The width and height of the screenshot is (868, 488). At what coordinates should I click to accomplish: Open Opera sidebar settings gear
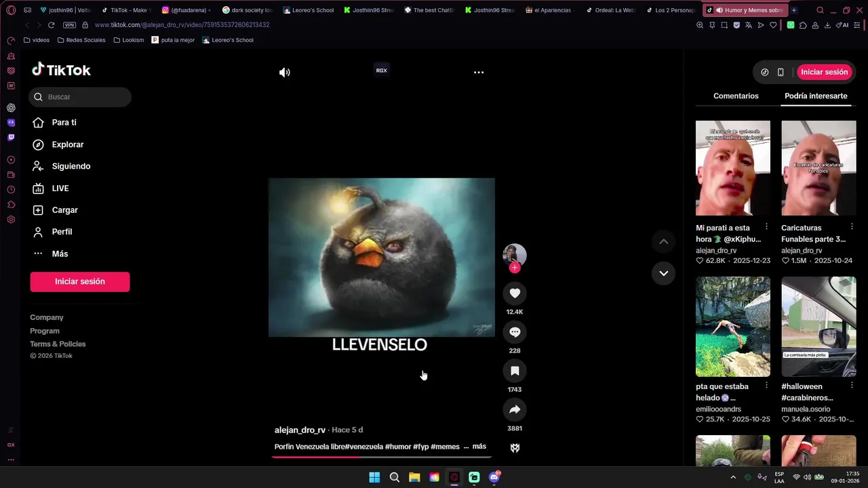11,220
